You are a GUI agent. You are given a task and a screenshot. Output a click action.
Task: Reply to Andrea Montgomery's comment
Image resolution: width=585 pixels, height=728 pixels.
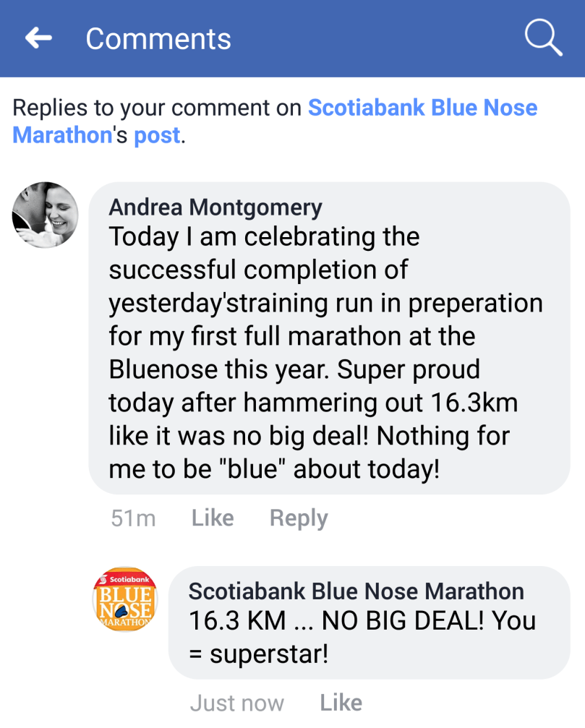pos(299,518)
